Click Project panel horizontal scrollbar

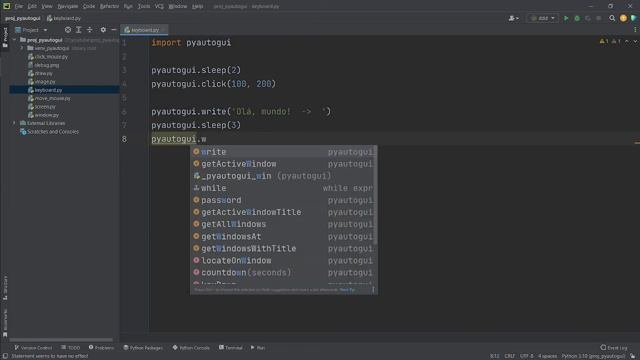pos(61,340)
